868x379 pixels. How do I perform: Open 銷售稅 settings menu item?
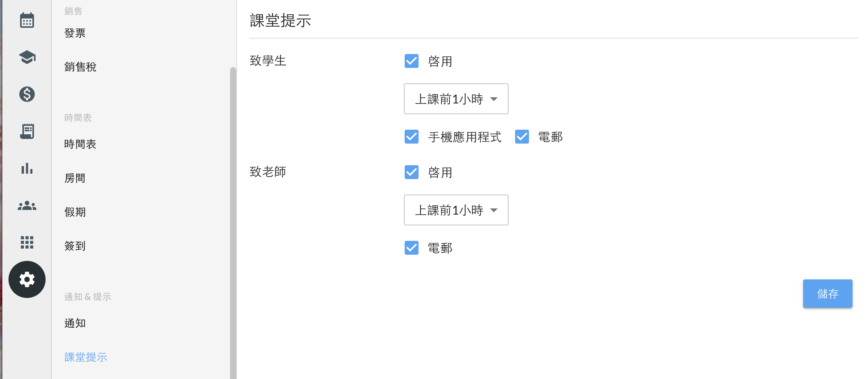tap(80, 67)
